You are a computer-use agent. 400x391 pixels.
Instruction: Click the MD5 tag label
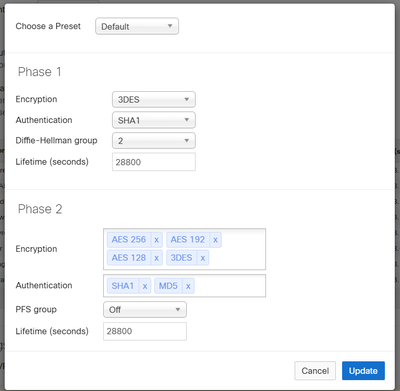coord(168,286)
